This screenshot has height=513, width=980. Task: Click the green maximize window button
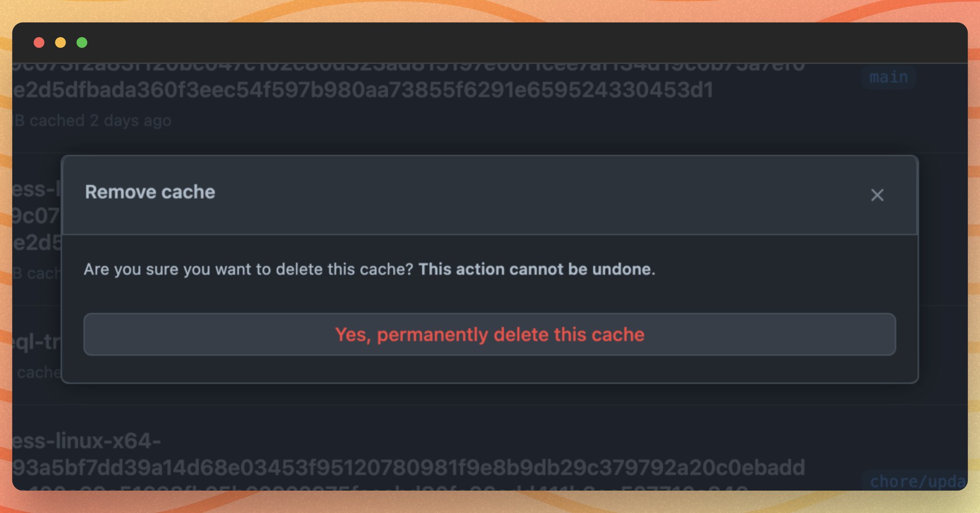click(82, 42)
